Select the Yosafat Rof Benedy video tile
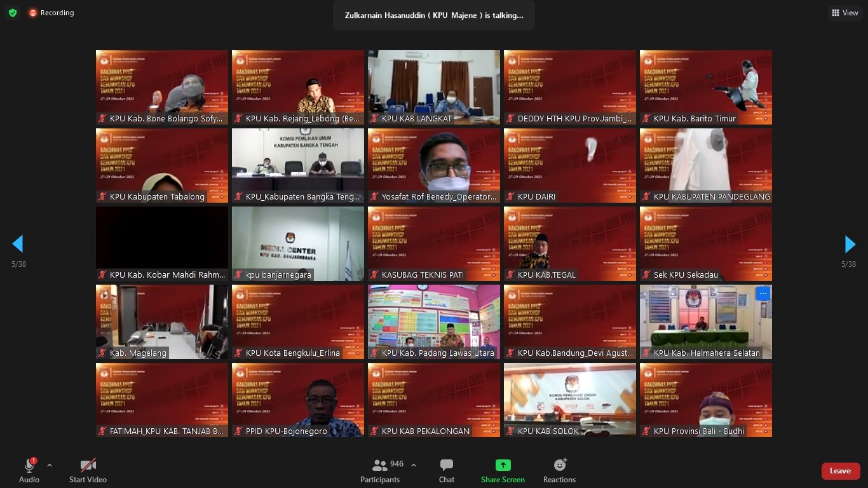 (433, 165)
